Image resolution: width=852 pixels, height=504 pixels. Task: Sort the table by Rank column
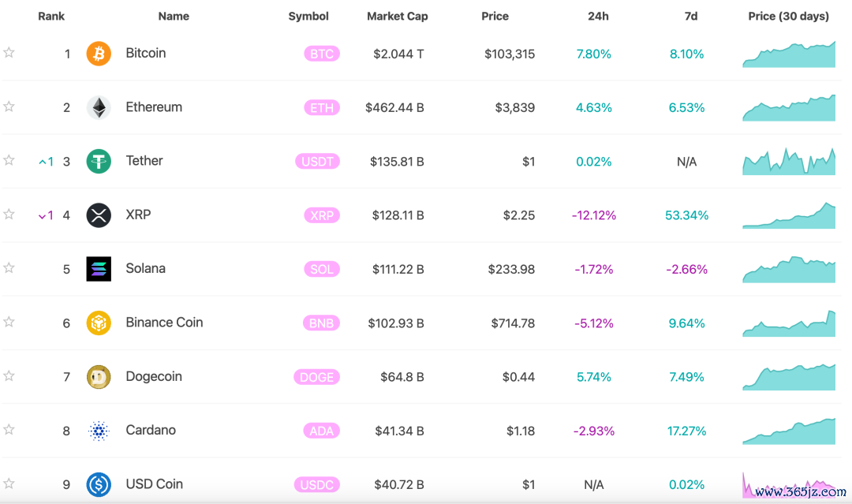(51, 17)
